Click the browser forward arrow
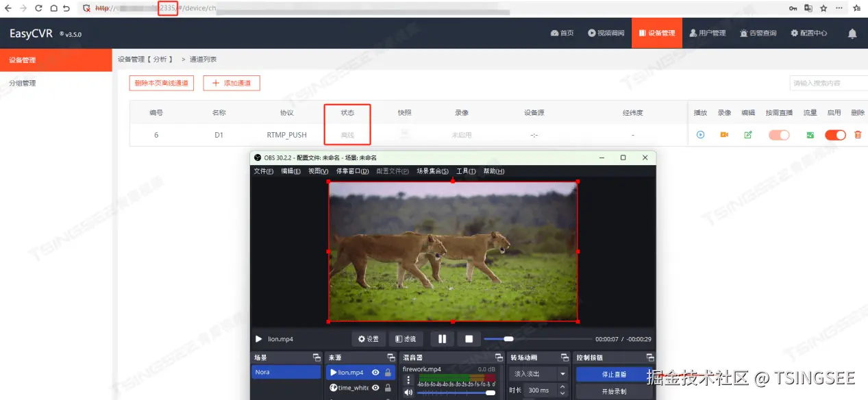 tap(23, 8)
